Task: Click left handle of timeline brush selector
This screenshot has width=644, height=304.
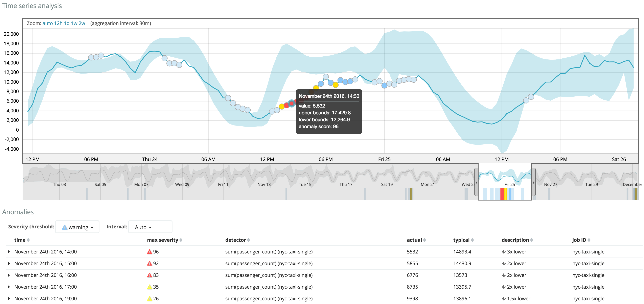Action: click(x=477, y=182)
